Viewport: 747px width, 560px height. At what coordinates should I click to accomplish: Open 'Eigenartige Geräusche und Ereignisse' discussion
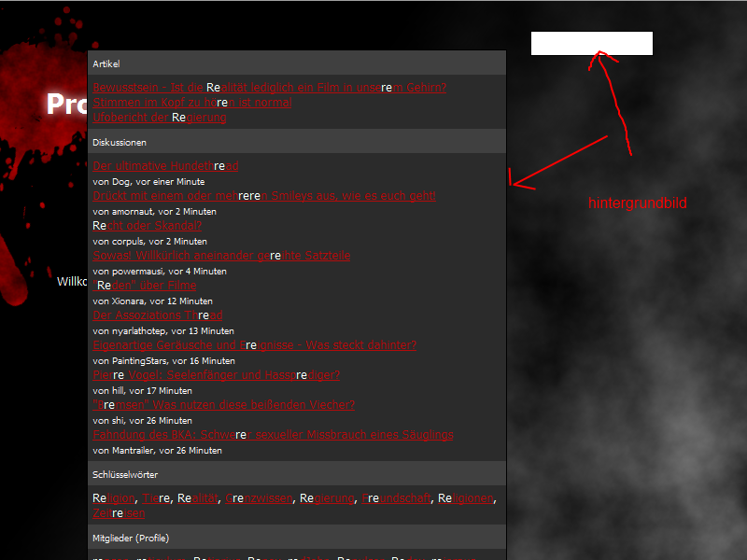pos(255,345)
